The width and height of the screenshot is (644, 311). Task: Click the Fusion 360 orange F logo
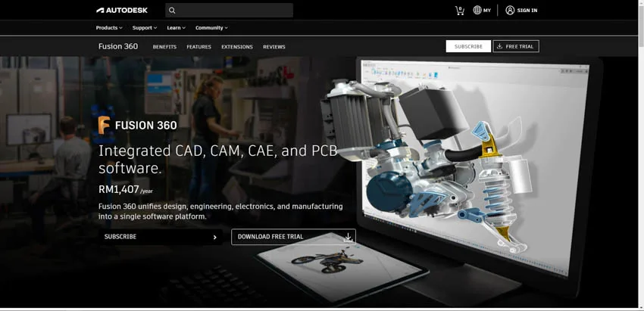pos(104,125)
